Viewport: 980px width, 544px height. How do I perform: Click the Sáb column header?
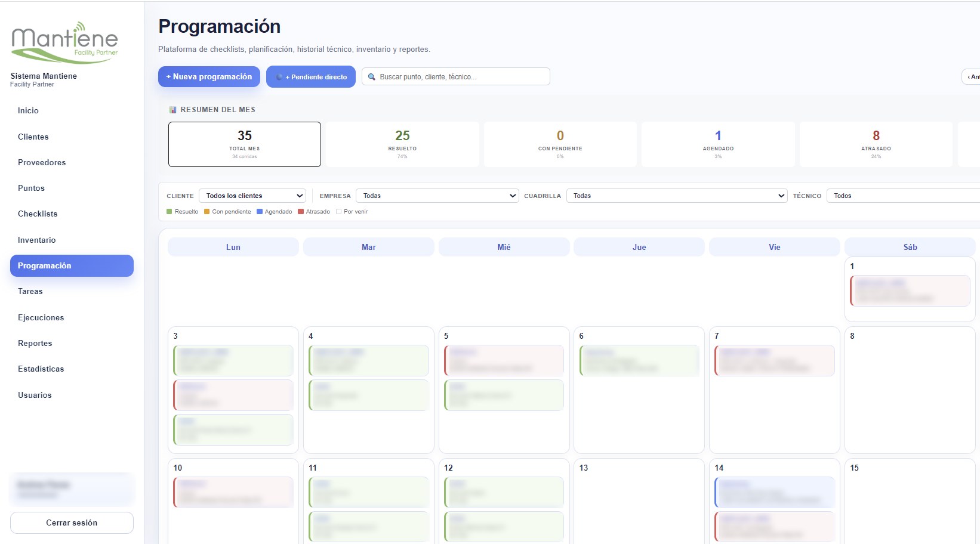click(910, 247)
